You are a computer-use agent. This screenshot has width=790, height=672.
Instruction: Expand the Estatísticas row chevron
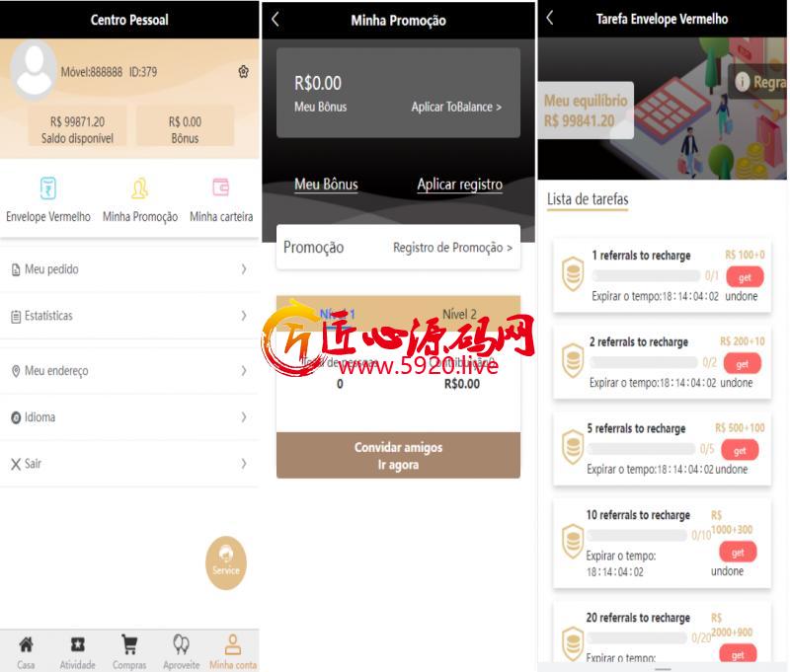[244, 316]
